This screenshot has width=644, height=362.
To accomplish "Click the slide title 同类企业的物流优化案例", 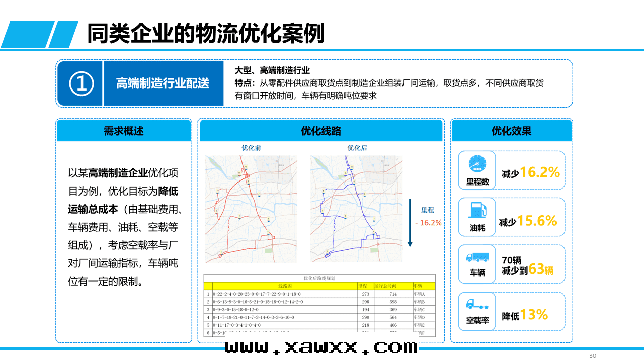I will pos(205,34).
